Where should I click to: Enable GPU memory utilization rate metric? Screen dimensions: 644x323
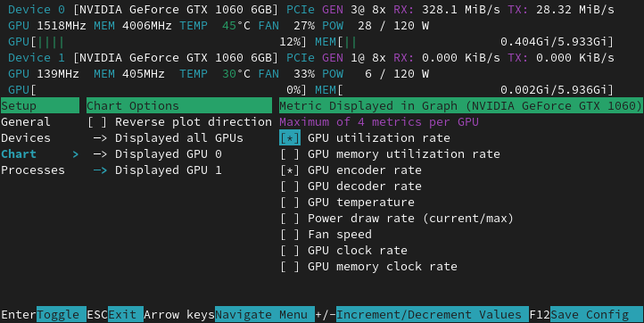tap(290, 154)
